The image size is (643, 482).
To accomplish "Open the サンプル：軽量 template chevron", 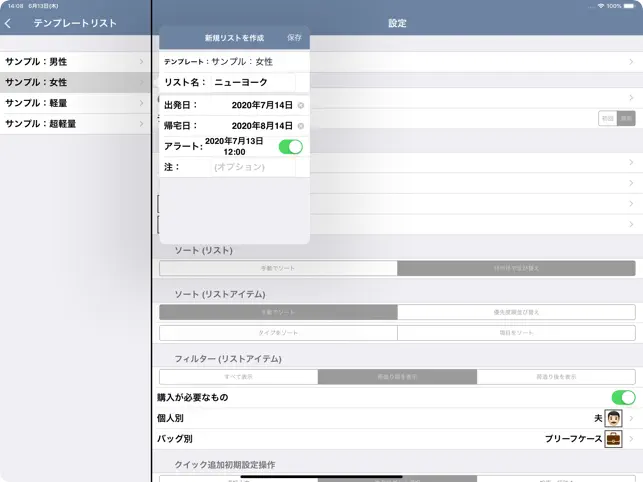I will [141, 103].
